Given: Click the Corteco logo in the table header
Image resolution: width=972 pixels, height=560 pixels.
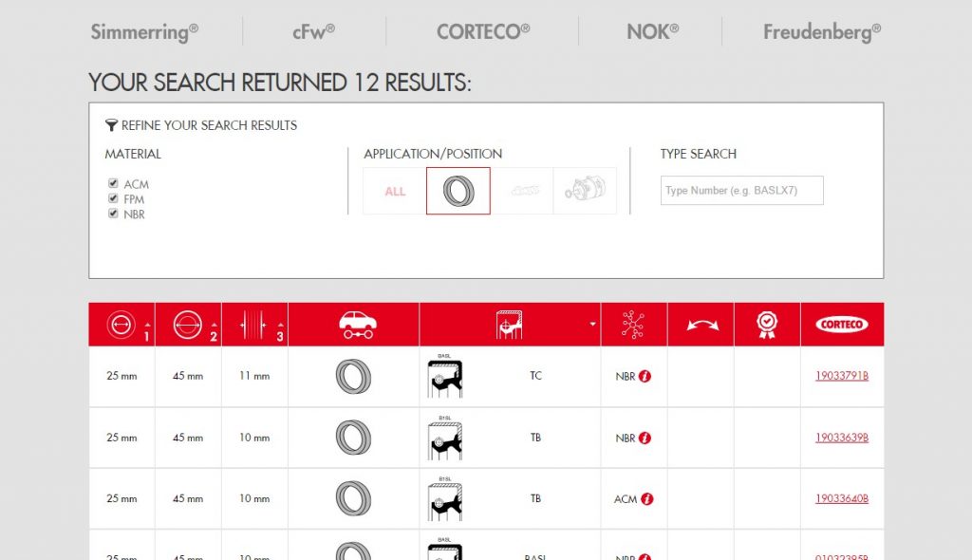Looking at the screenshot, I should click(x=841, y=325).
